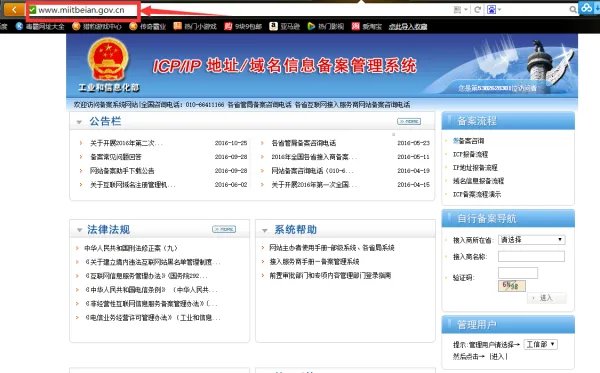The width and height of the screenshot is (600, 373).
Task: Click the 接入商名称 text field
Action: coord(531,256)
